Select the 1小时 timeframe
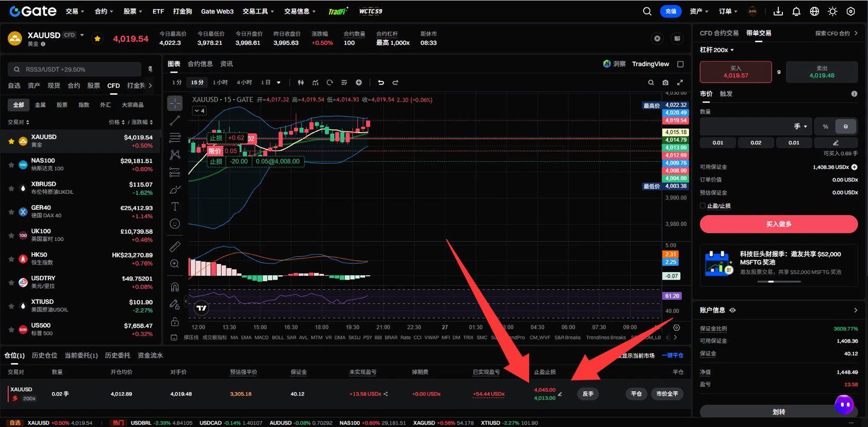Viewport: 868px width, 427px height. pyautogui.click(x=220, y=83)
